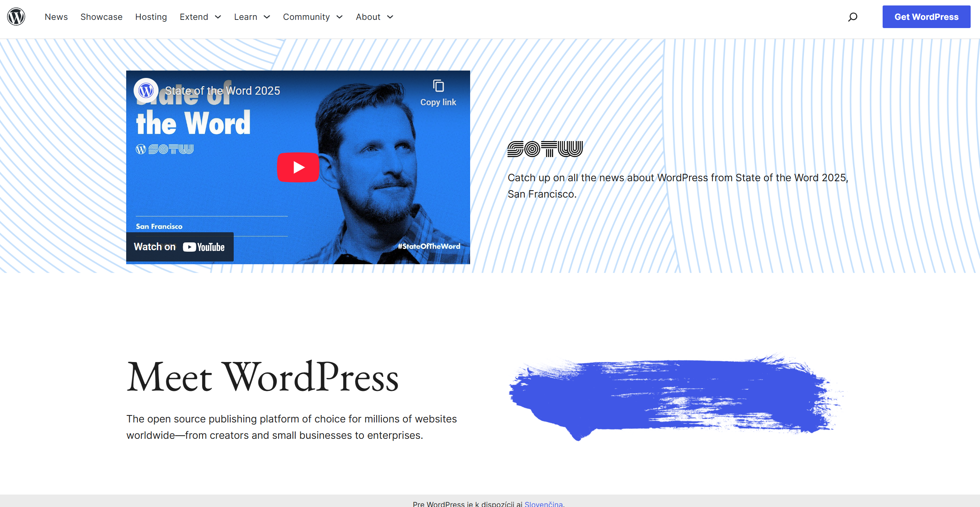Go to Hosting from the navigation
Image resolution: width=980 pixels, height=507 pixels.
tap(151, 17)
